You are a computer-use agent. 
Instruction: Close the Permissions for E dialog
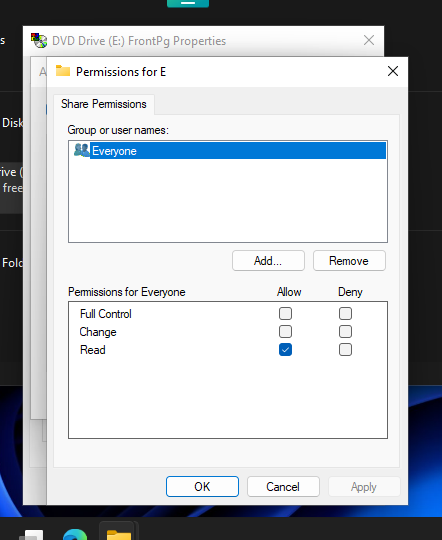coord(393,72)
